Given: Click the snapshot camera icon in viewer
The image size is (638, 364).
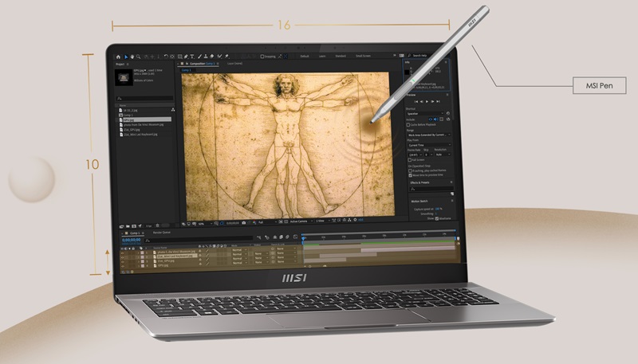Looking at the screenshot, I should click(243, 223).
